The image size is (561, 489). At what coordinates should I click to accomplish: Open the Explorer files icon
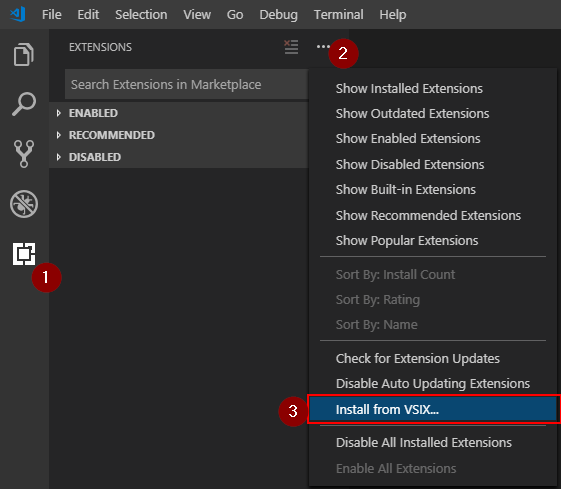click(24, 55)
